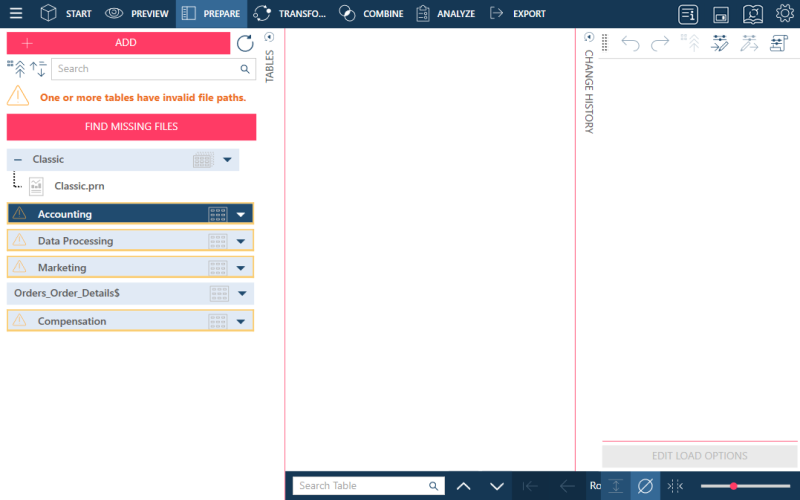
Task: Select the Data Processing table
Action: [x=130, y=241]
